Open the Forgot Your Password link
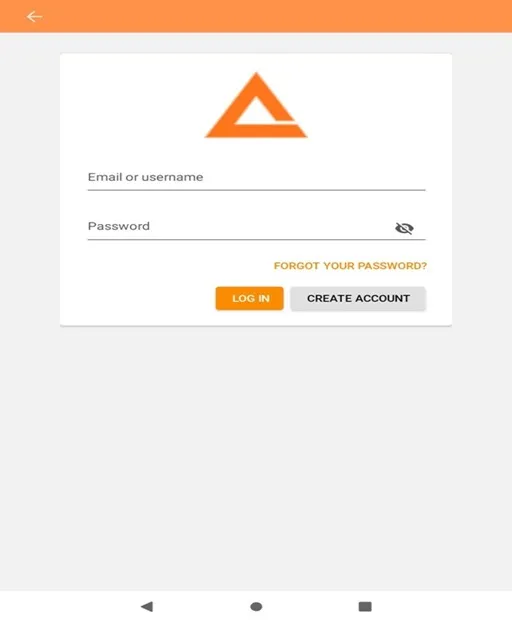Image resolution: width=512 pixels, height=622 pixels. (350, 265)
